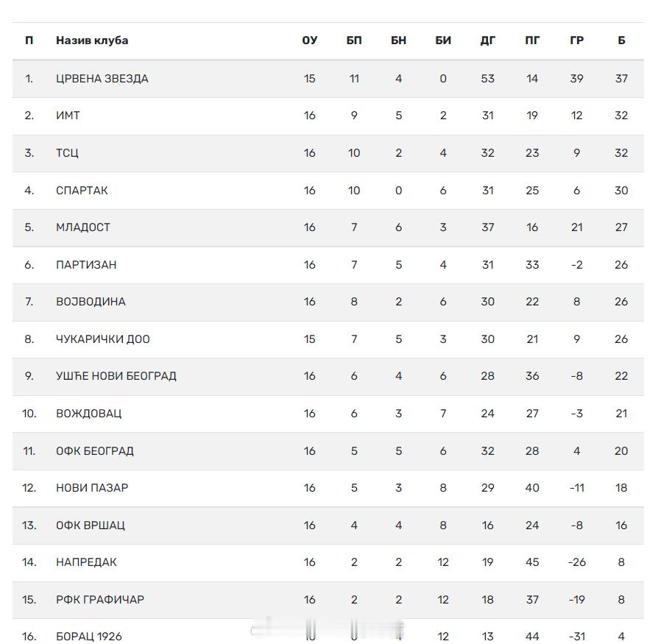Open the ТСЦ club entry

click(67, 152)
